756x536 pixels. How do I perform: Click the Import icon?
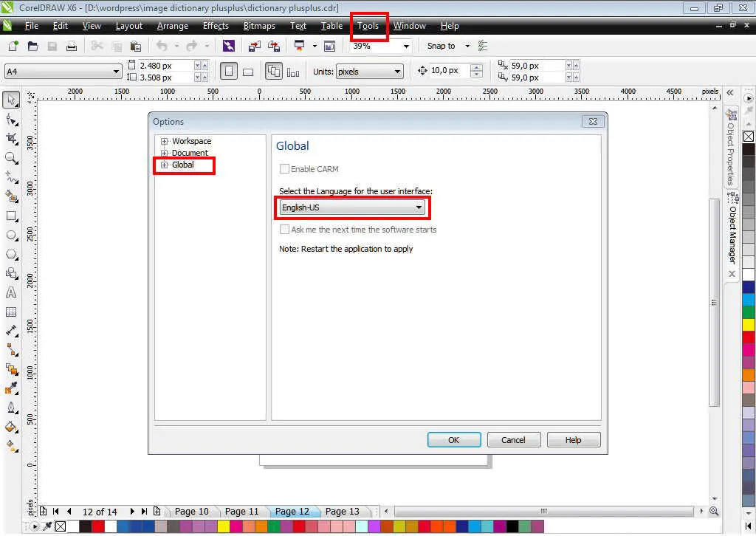click(x=254, y=46)
